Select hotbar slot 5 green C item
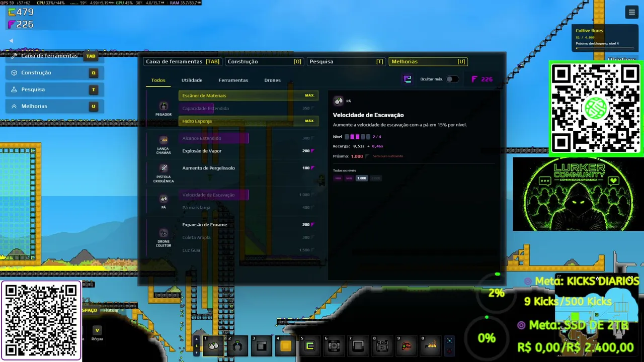Screen dimensions: 644x362 310,346
